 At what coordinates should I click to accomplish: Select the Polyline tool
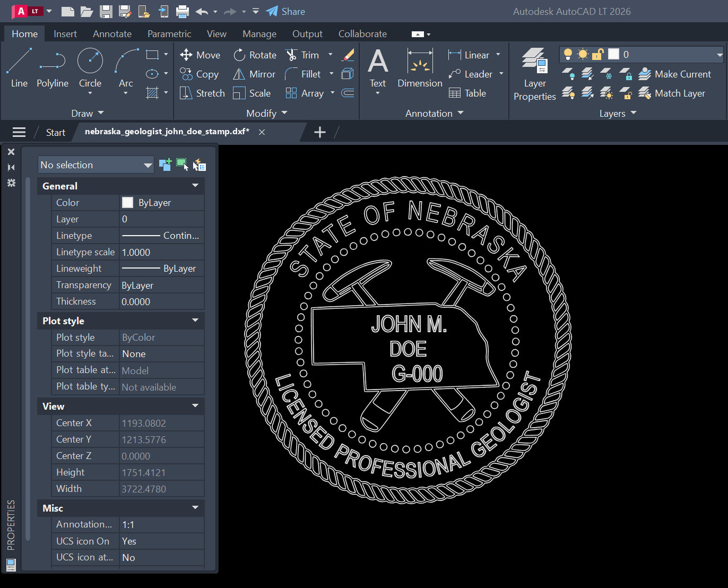(x=53, y=68)
